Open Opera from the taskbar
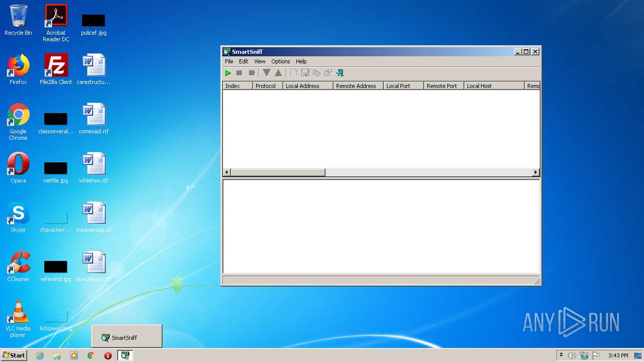644x362 pixels. click(108, 355)
